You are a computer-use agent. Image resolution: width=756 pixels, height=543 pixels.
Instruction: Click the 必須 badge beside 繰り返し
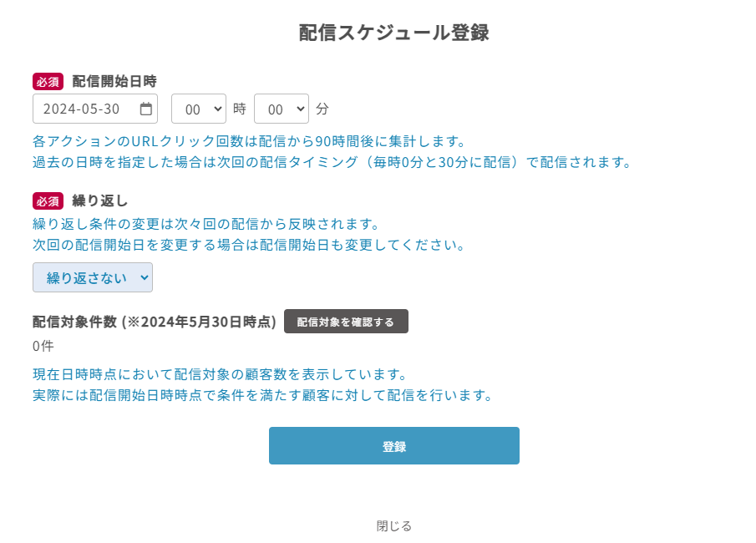(x=48, y=201)
